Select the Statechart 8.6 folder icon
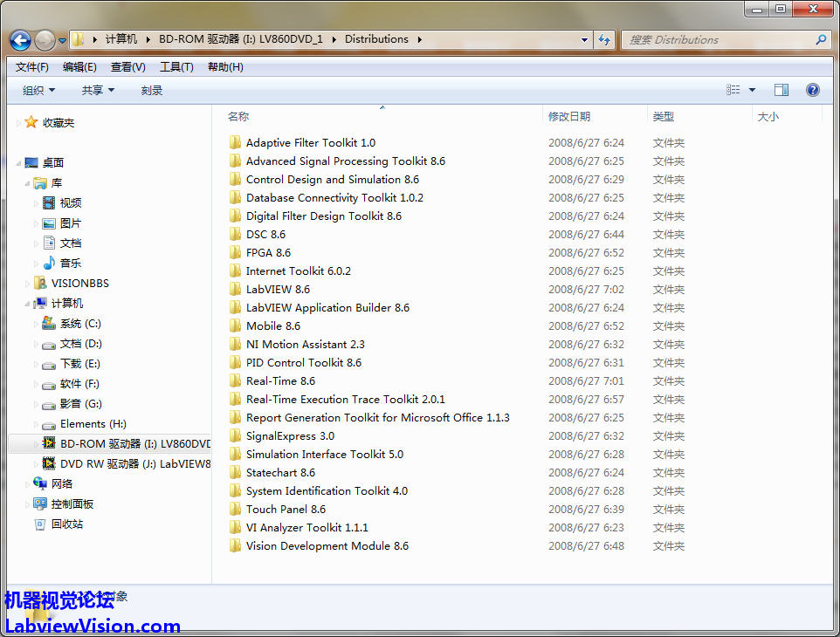The width and height of the screenshot is (840, 637). pyautogui.click(x=235, y=472)
